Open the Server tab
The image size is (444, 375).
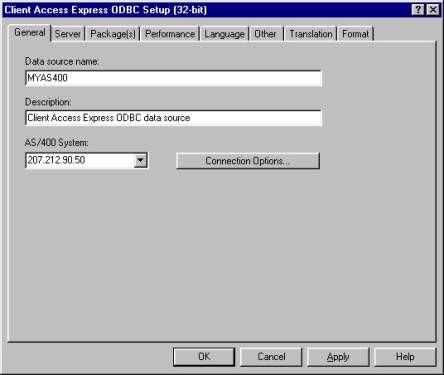coord(68,34)
